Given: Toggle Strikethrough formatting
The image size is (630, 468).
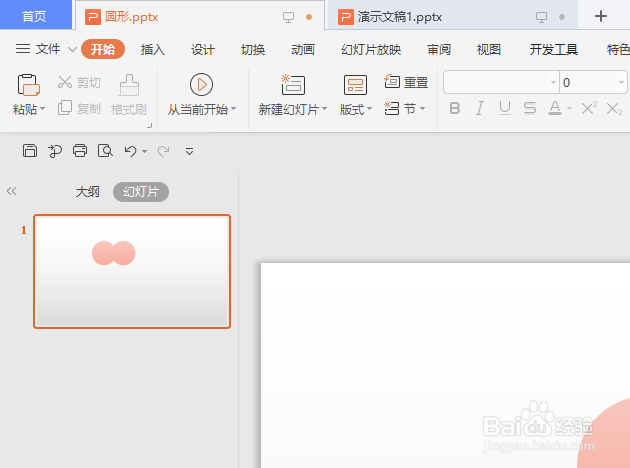Looking at the screenshot, I should pos(530,108).
